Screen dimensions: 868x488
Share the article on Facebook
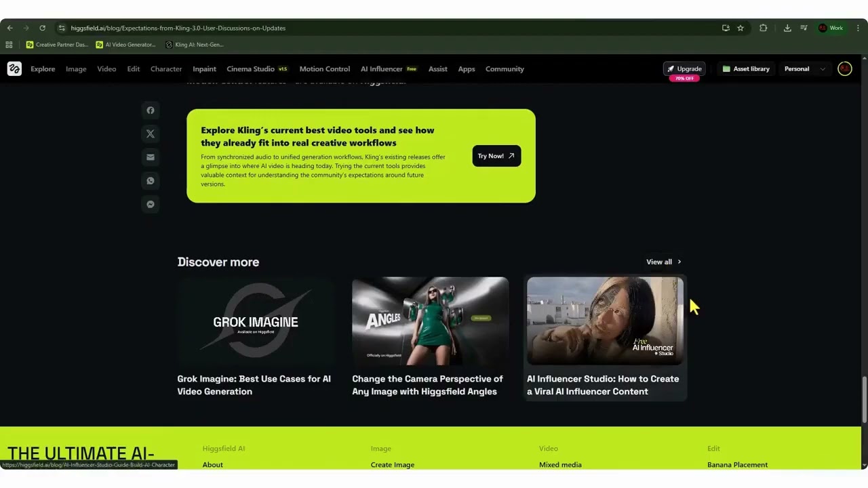(x=151, y=110)
